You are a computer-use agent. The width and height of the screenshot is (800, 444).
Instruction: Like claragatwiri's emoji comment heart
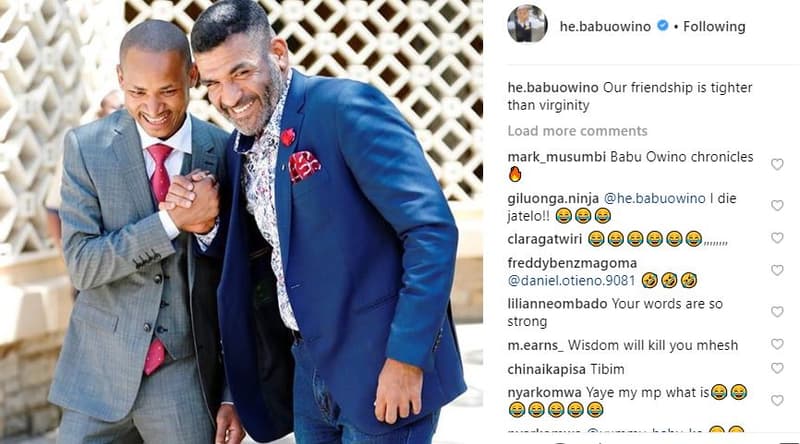click(777, 238)
